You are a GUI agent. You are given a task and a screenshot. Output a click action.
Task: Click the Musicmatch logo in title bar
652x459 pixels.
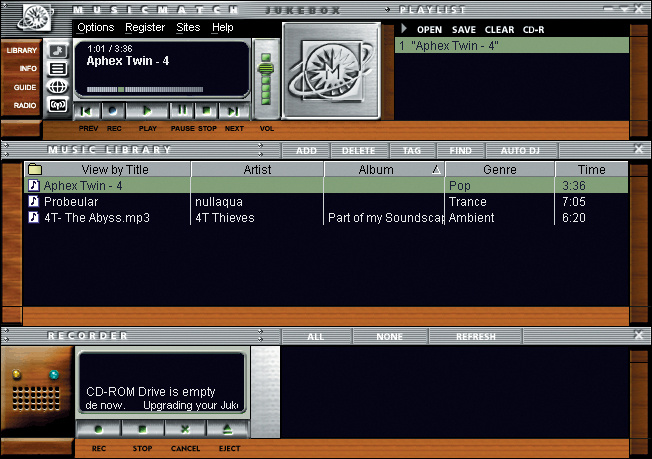coord(36,18)
